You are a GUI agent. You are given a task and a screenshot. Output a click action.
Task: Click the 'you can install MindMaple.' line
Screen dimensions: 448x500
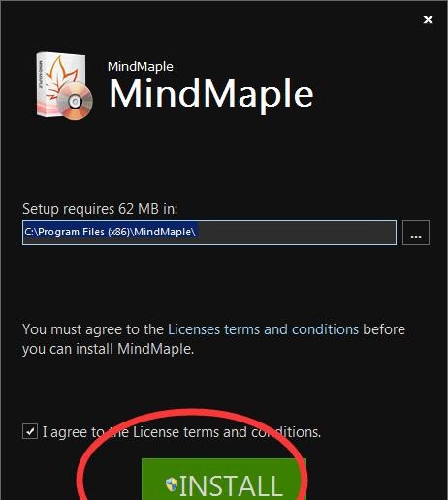point(109,349)
